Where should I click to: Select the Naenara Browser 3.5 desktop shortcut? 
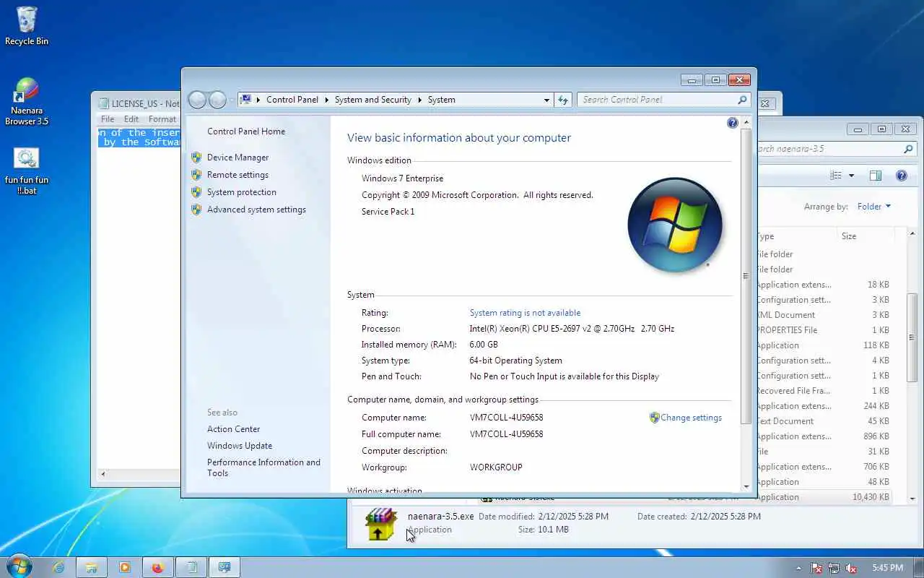coord(27,101)
